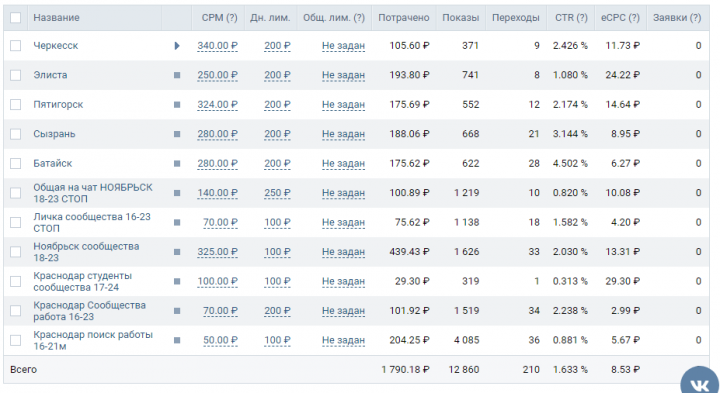Check the box for Батайск row
720x393 pixels.
coord(16,163)
